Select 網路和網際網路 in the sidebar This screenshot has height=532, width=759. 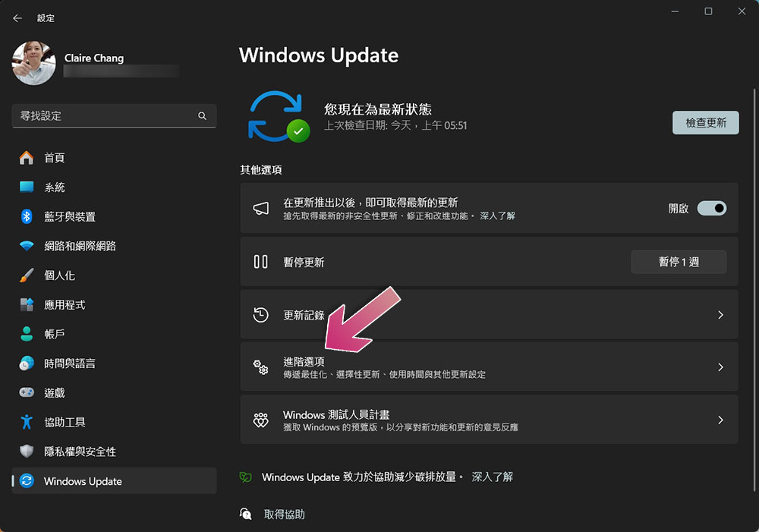point(80,247)
